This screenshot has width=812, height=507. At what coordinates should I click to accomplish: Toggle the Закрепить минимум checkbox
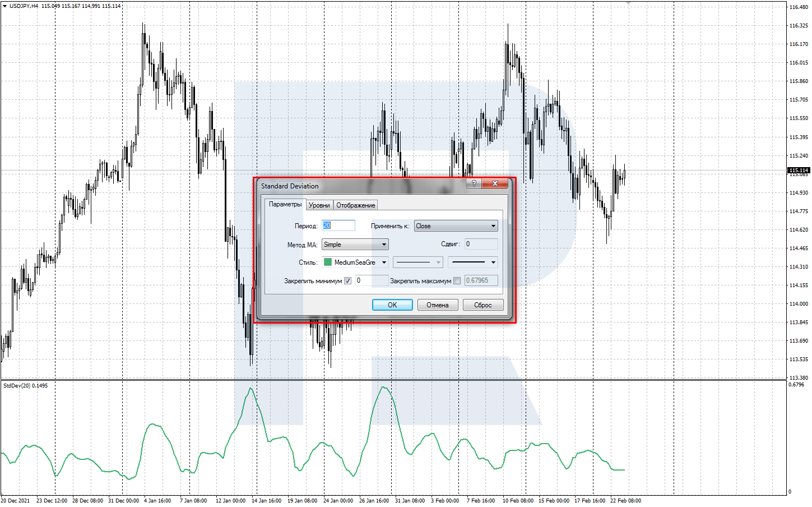pos(347,280)
